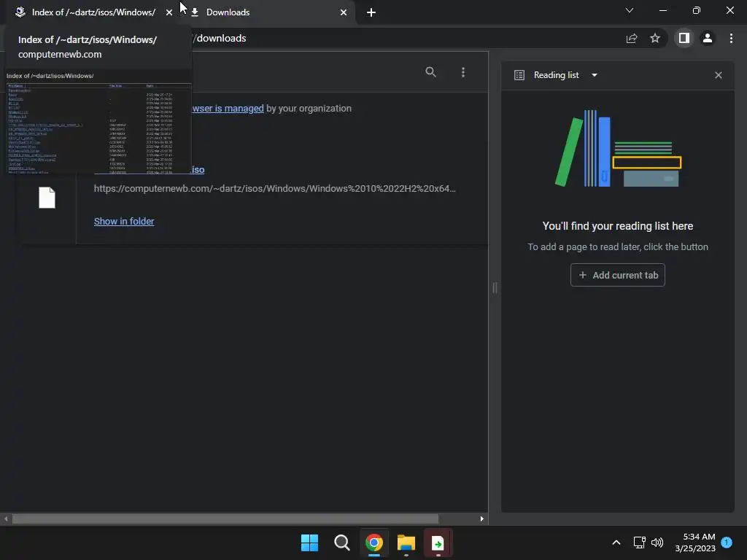Viewport: 747px width, 560px height.
Task: Search downloads using the magnifier icon
Action: [430, 72]
